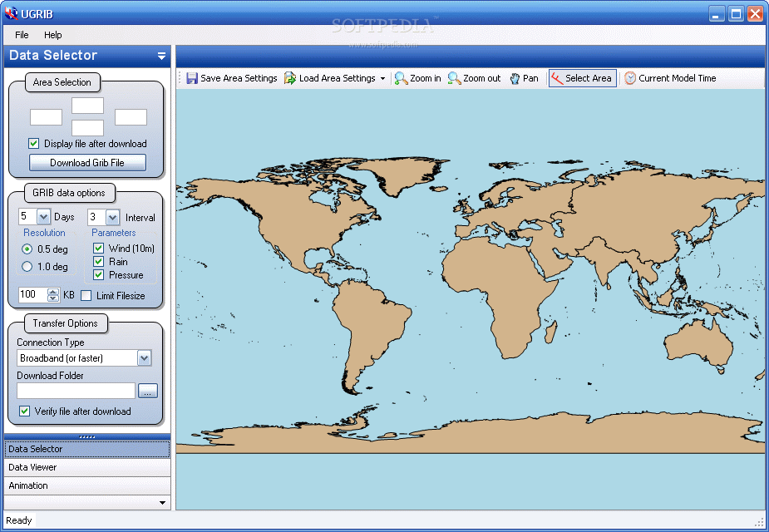Click the Parameters group label
The width and height of the screenshot is (769, 532).
114,233
